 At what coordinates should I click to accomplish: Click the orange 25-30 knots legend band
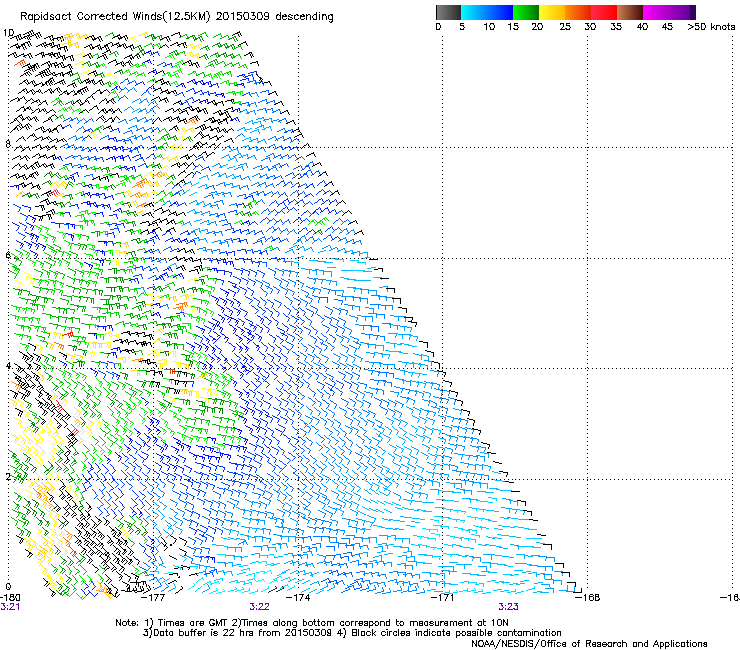pyautogui.click(x=578, y=12)
